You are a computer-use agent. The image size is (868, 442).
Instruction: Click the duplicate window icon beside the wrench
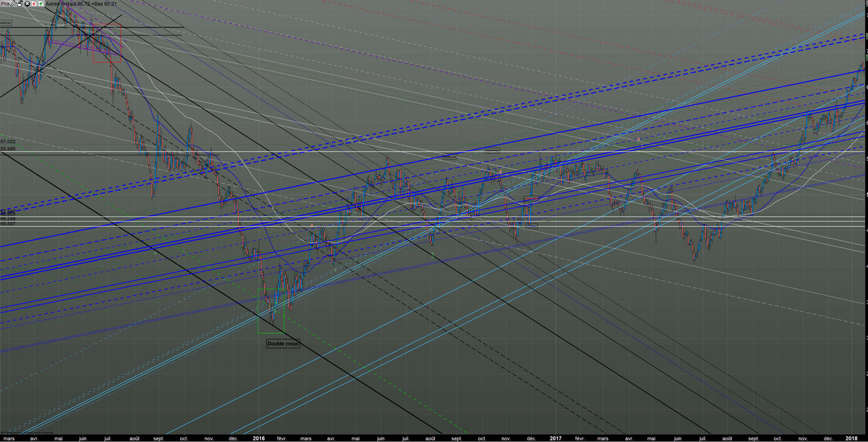20,4
